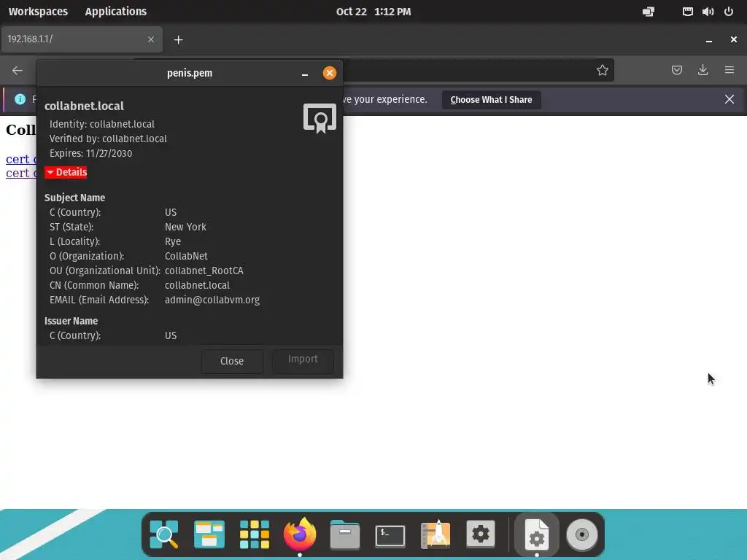Close the certificate viewer with Close button
747x560 pixels.
click(232, 361)
